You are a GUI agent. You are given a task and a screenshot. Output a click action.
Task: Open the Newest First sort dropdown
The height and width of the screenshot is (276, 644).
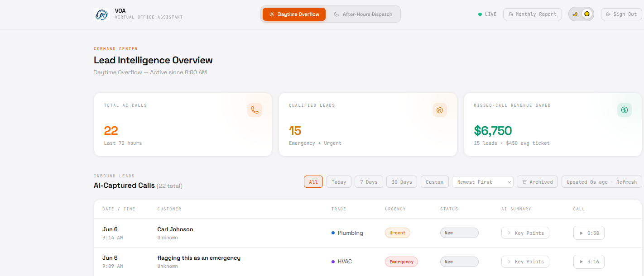[483, 182]
